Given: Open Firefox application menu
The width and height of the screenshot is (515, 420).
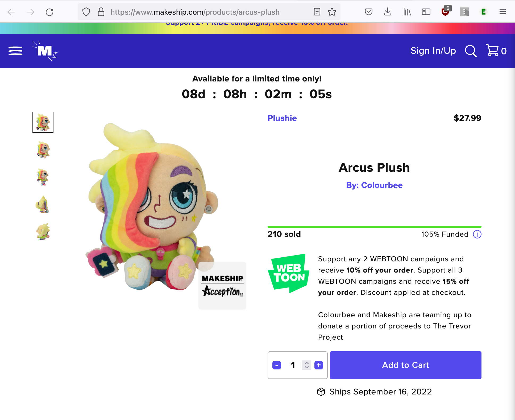Looking at the screenshot, I should [503, 12].
